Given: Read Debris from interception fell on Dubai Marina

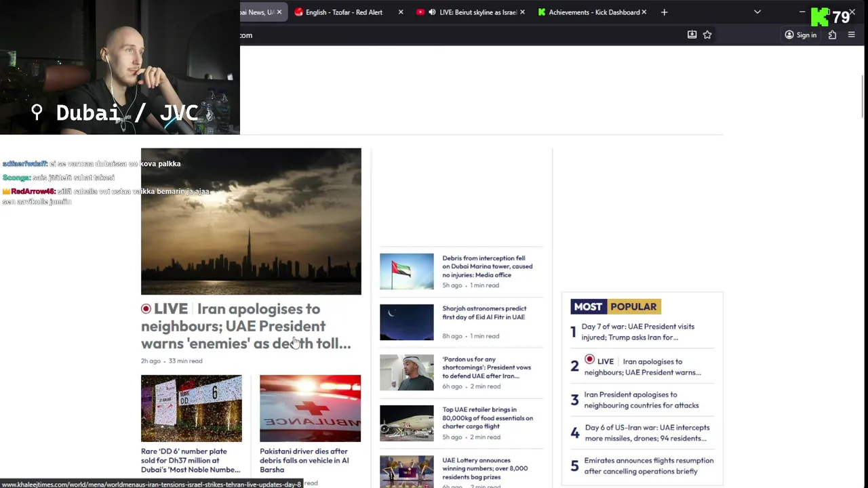Looking at the screenshot, I should (488, 266).
